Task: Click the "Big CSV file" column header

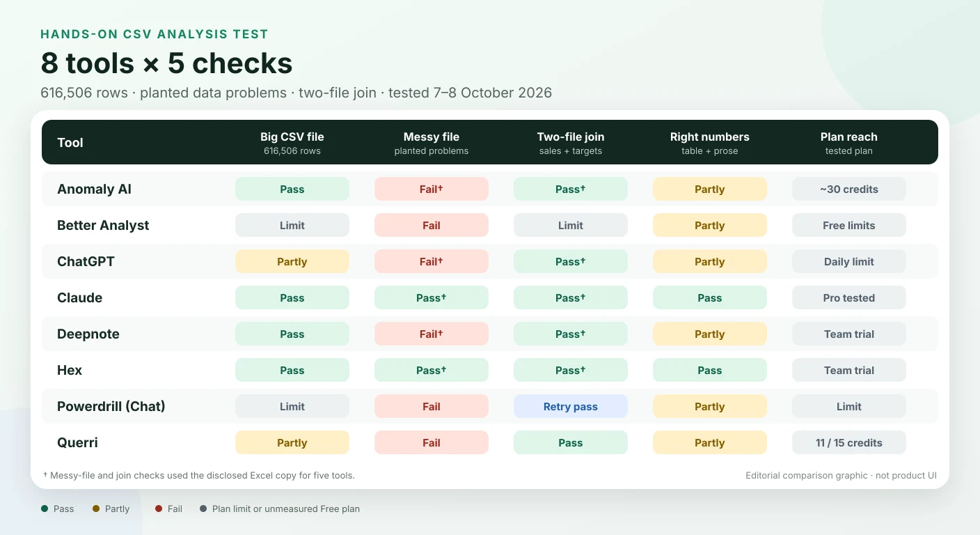Action: (x=292, y=142)
